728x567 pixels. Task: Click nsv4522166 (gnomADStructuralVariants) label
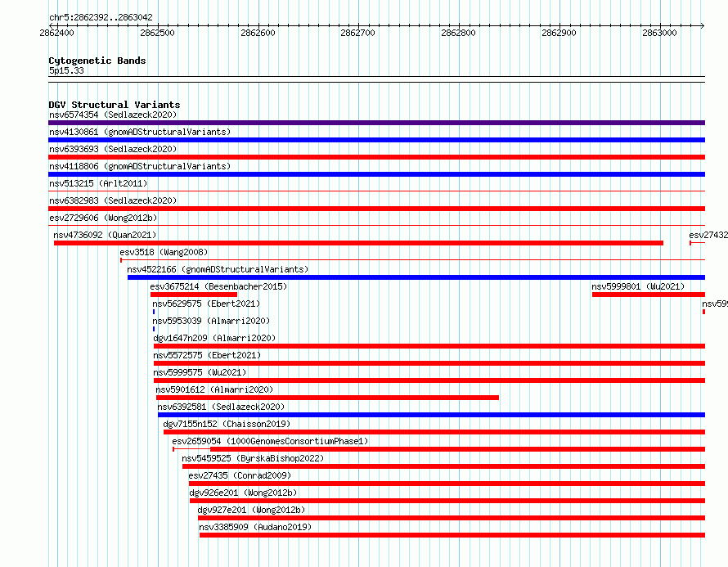click(218, 269)
